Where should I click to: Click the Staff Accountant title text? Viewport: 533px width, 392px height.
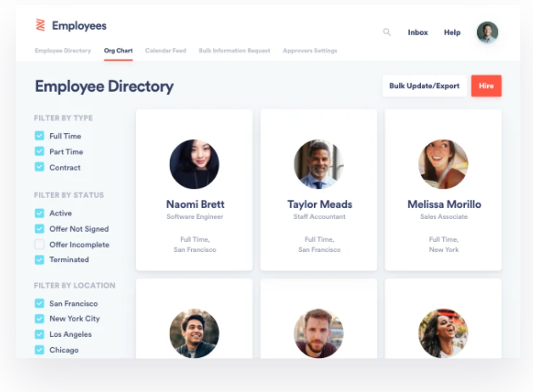click(x=319, y=216)
